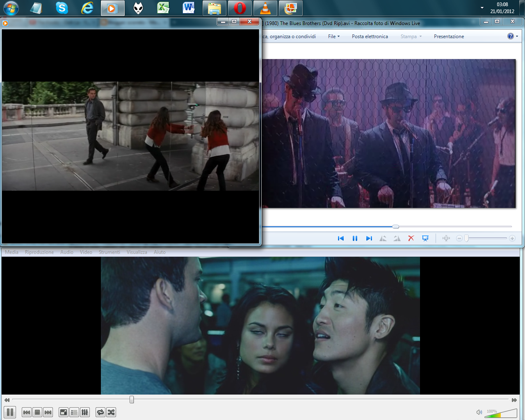Image resolution: width=525 pixels, height=420 pixels.
Task: Open Windows Explorer from the taskbar
Action: 215,8
